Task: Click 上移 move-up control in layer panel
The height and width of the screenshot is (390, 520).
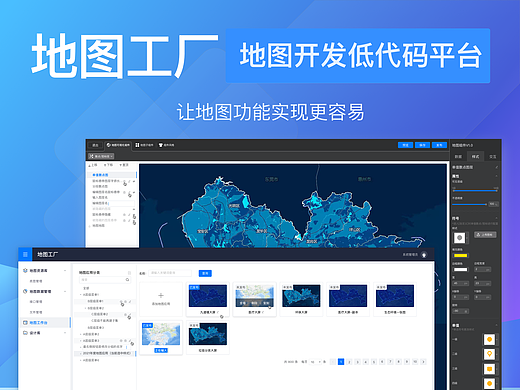Action: click(x=93, y=165)
